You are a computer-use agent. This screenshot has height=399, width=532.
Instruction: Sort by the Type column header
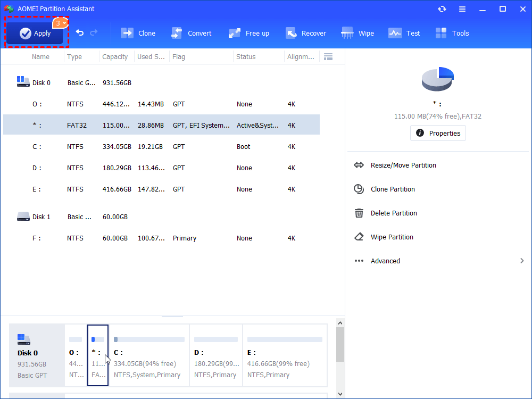(x=74, y=57)
